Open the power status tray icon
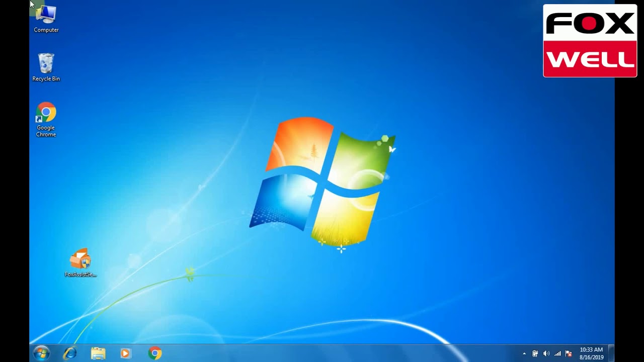The image size is (644, 362). (x=535, y=353)
